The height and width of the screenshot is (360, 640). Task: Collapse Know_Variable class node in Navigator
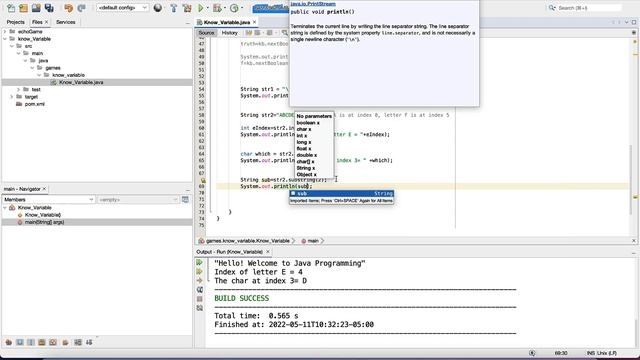point(5,208)
